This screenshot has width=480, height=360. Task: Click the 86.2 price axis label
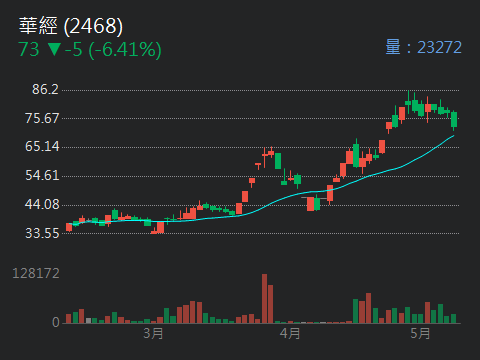[x=45, y=89]
